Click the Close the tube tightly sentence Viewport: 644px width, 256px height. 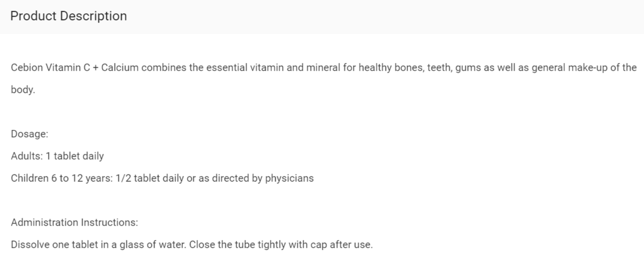coord(281,244)
